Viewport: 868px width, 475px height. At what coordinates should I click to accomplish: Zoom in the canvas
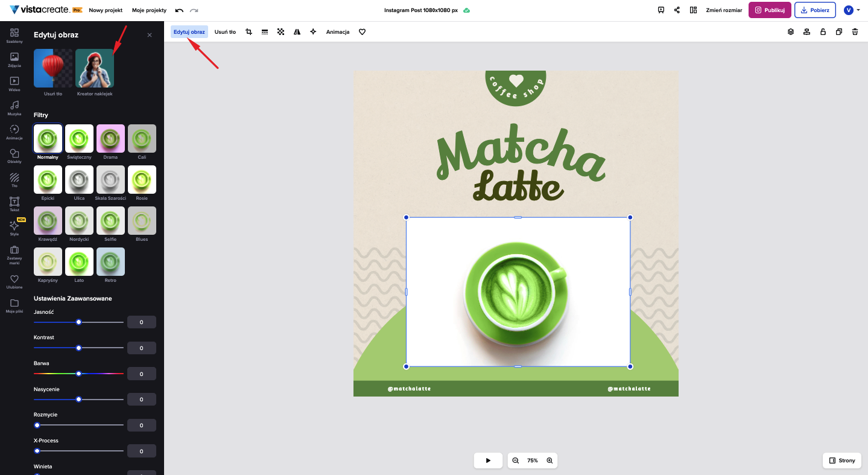coord(550,461)
